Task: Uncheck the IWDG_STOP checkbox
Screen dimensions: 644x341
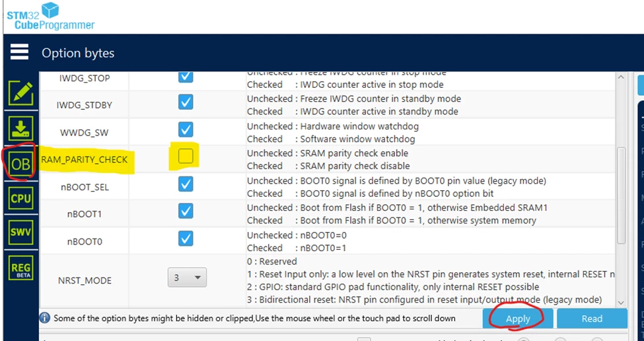Action: (x=186, y=76)
